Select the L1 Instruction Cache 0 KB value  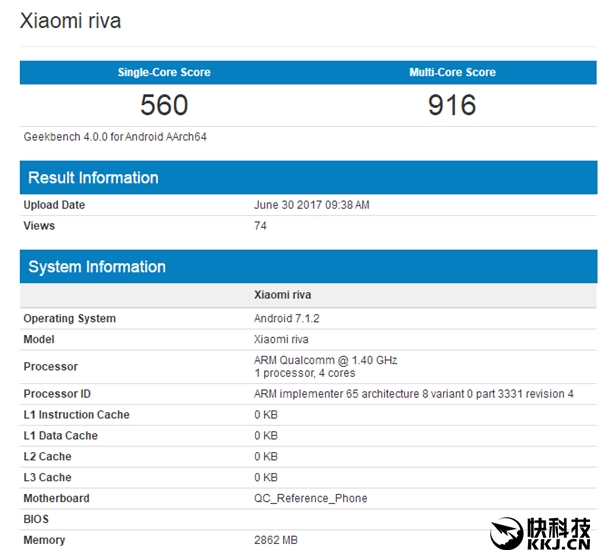[x=266, y=415]
